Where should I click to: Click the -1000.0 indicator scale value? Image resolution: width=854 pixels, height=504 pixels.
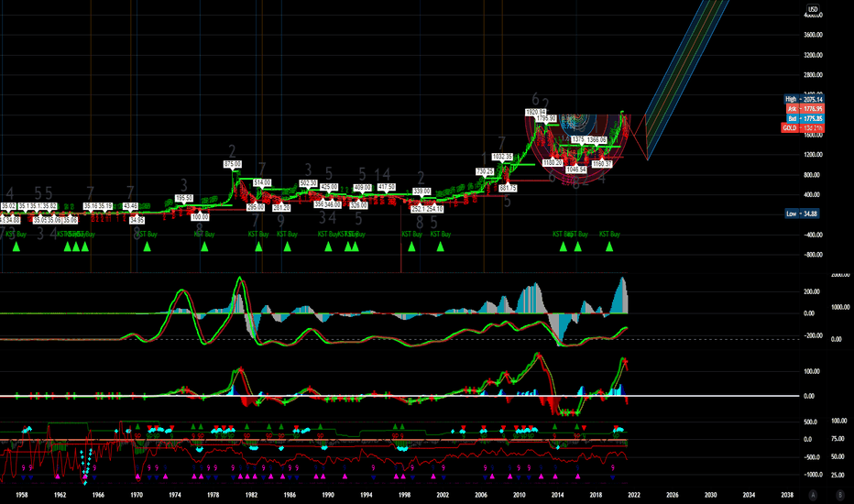click(813, 475)
